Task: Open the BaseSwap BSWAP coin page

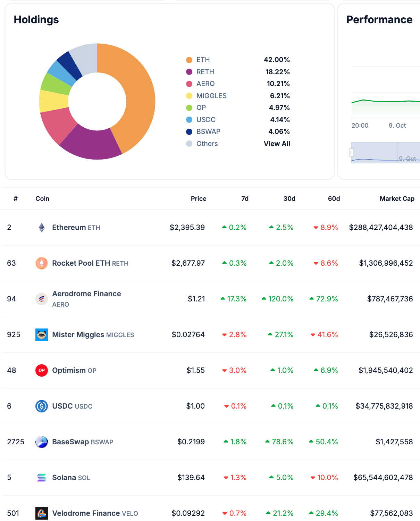Action: (83, 442)
